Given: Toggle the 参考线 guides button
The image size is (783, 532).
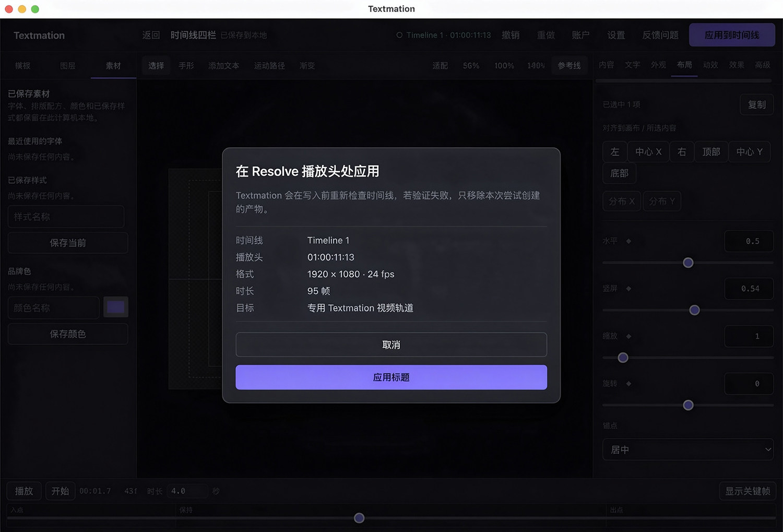Looking at the screenshot, I should (569, 66).
